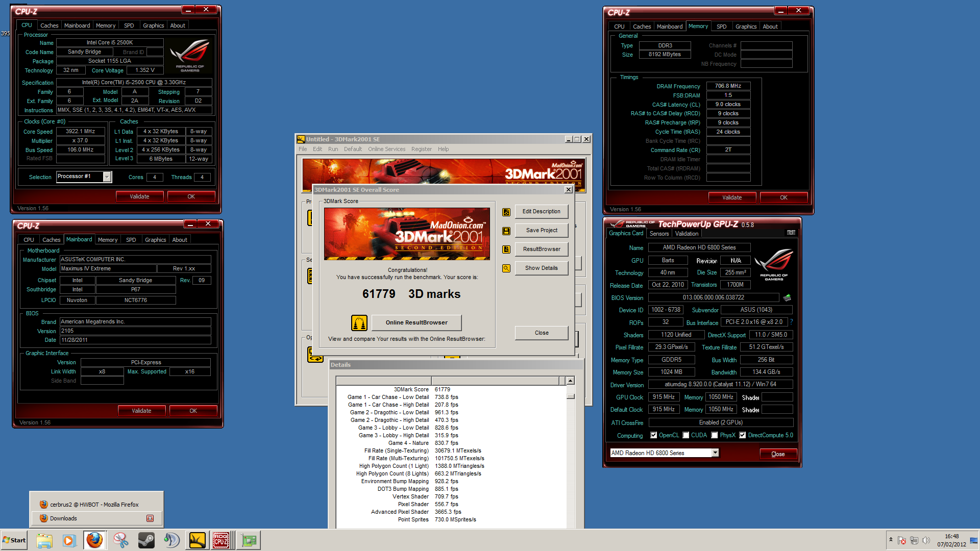980x551 pixels.
Task: Click the Details list vertical scrollbar thumb
Action: click(x=571, y=396)
